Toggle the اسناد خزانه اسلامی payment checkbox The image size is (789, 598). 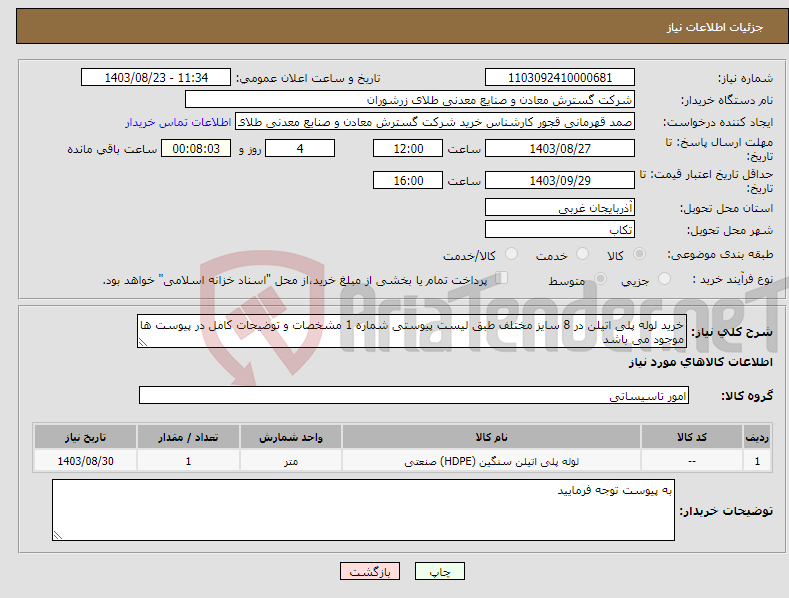pyautogui.click(x=502, y=278)
